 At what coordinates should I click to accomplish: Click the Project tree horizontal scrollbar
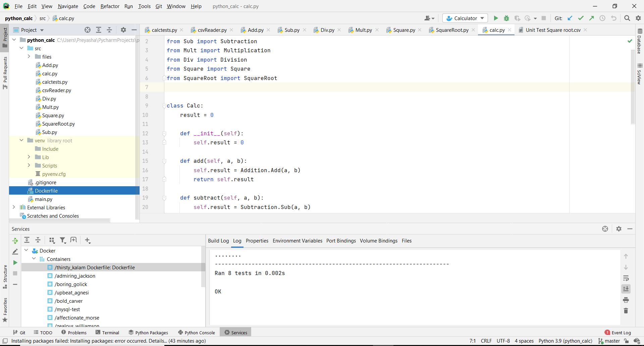tap(60, 220)
